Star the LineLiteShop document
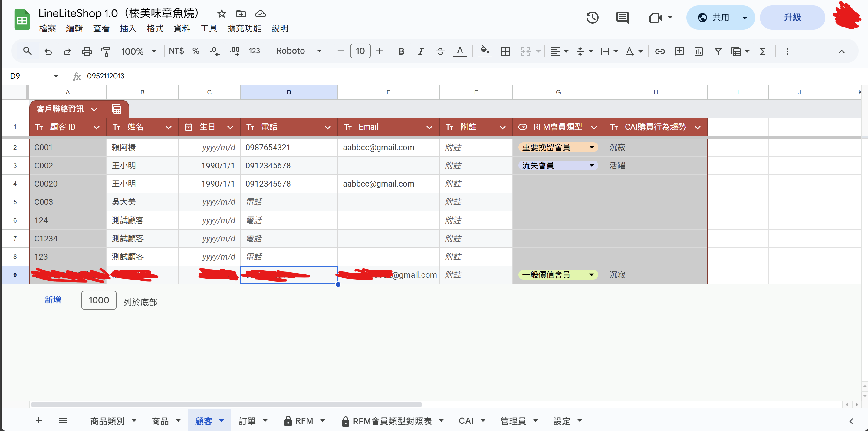This screenshot has height=431, width=868. tap(221, 14)
